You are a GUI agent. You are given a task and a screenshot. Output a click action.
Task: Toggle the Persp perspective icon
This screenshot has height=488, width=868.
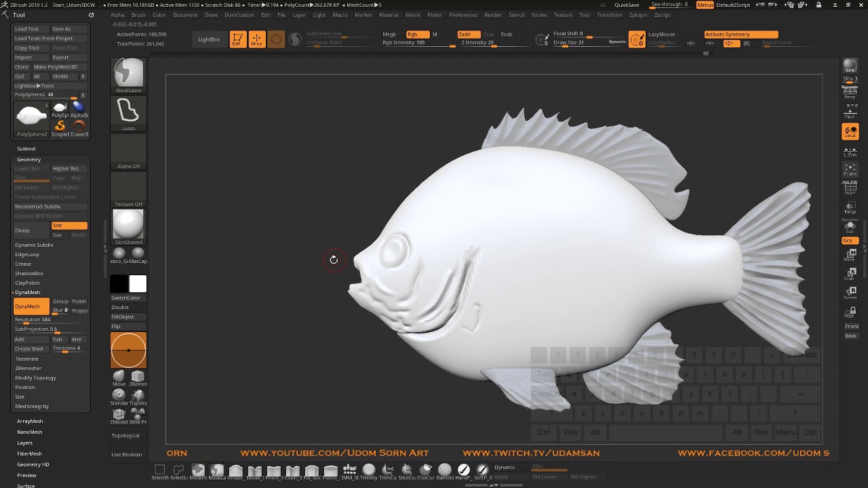tap(850, 94)
